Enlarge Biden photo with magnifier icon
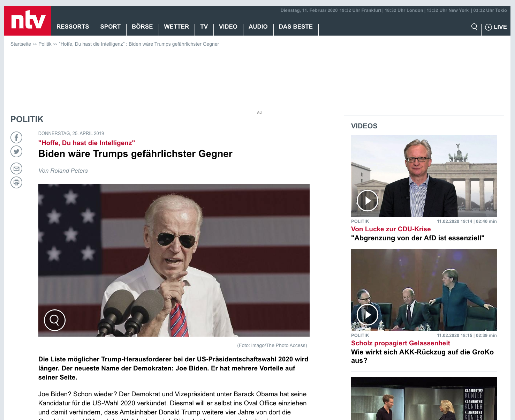The width and height of the screenshot is (515, 420). click(55, 320)
